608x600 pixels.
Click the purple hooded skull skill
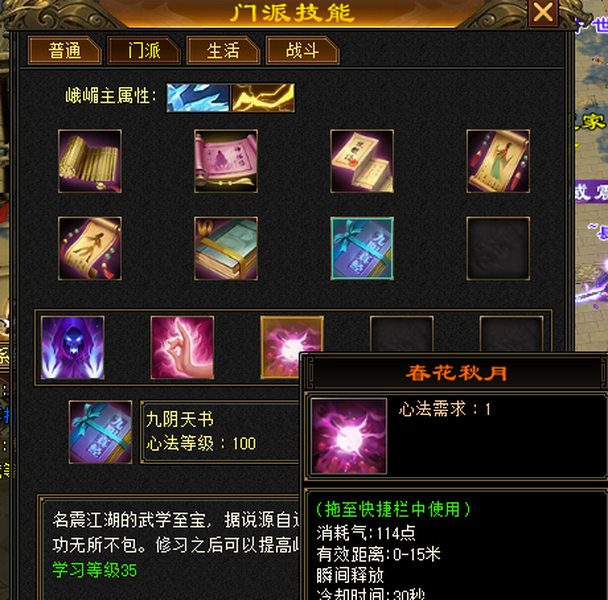coord(73,347)
